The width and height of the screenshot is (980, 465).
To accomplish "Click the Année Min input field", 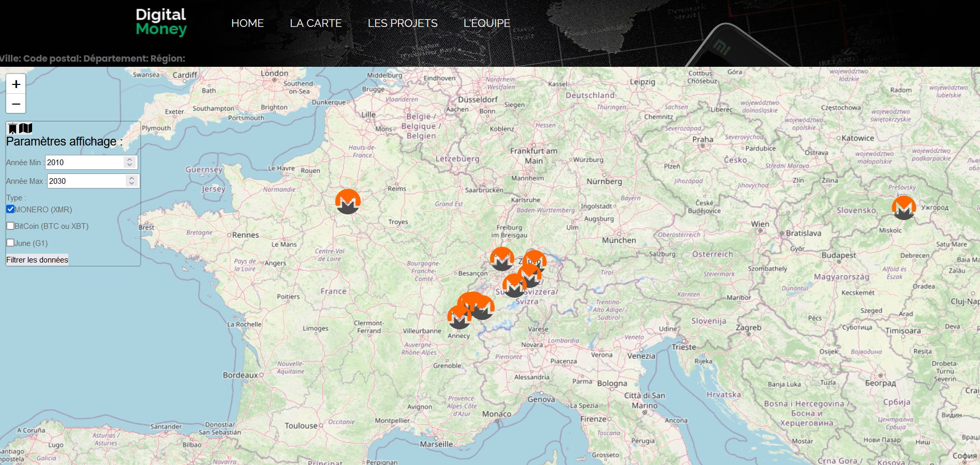I will point(91,162).
